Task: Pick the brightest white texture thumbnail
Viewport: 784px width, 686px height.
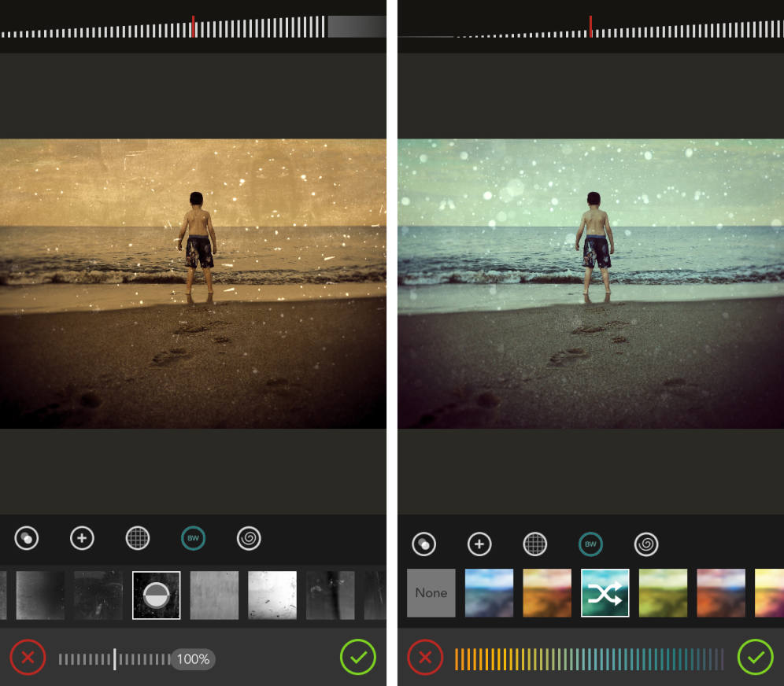Action: [x=272, y=595]
